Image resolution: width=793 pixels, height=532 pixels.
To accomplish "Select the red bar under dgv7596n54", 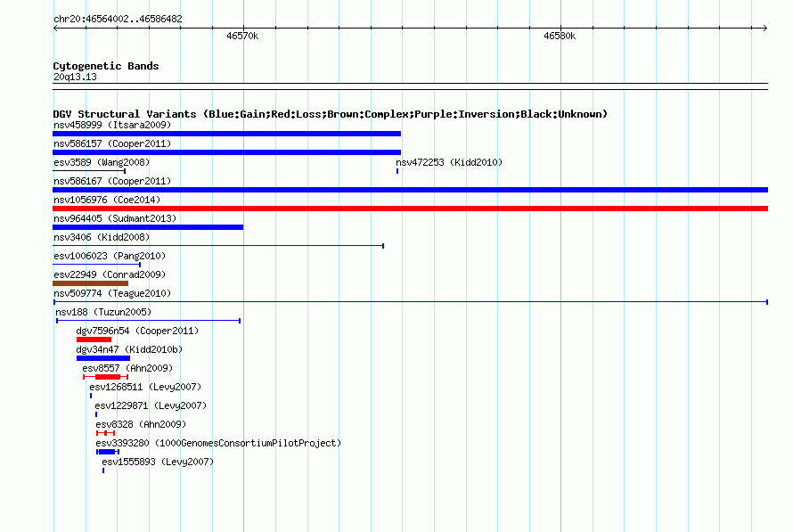I will pyautogui.click(x=94, y=340).
